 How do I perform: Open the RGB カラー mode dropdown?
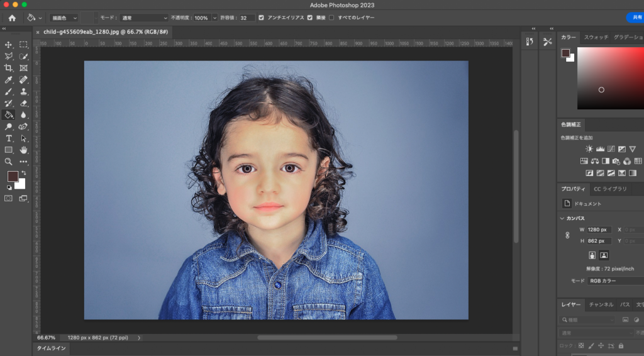click(615, 281)
